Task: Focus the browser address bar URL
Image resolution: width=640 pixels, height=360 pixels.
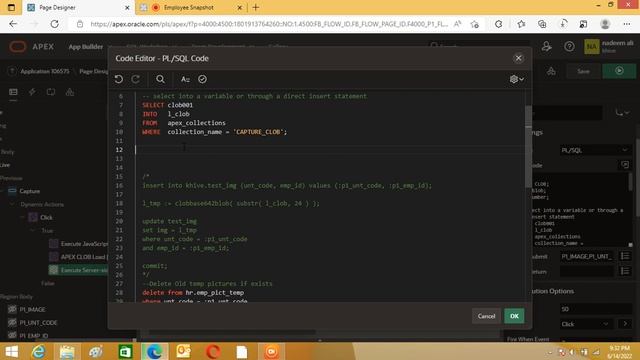Action: coord(269,24)
